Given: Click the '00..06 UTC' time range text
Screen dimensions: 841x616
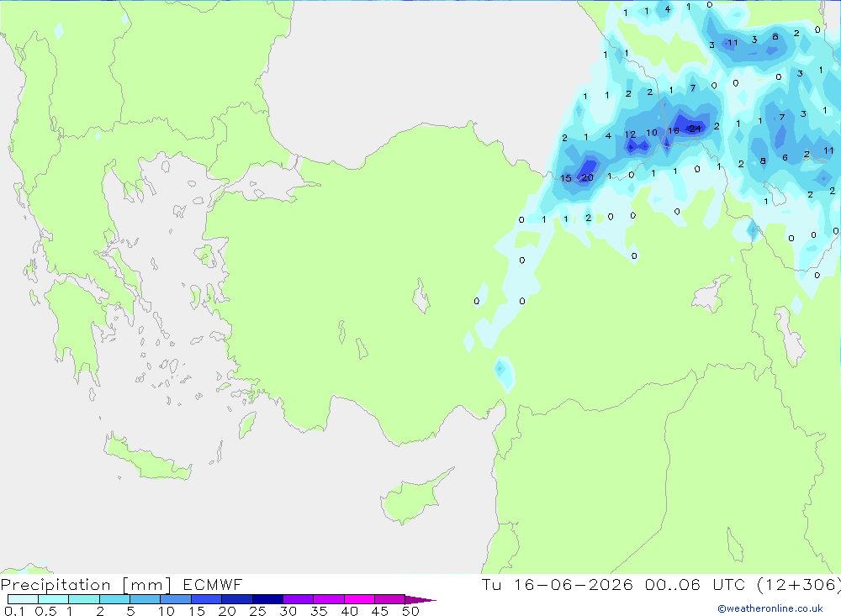Looking at the screenshot, I should pos(695,584).
